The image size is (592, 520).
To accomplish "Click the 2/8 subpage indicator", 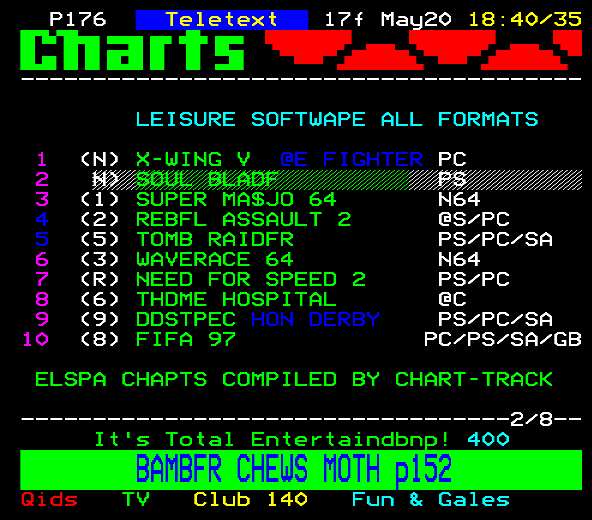I will click(x=531, y=419).
